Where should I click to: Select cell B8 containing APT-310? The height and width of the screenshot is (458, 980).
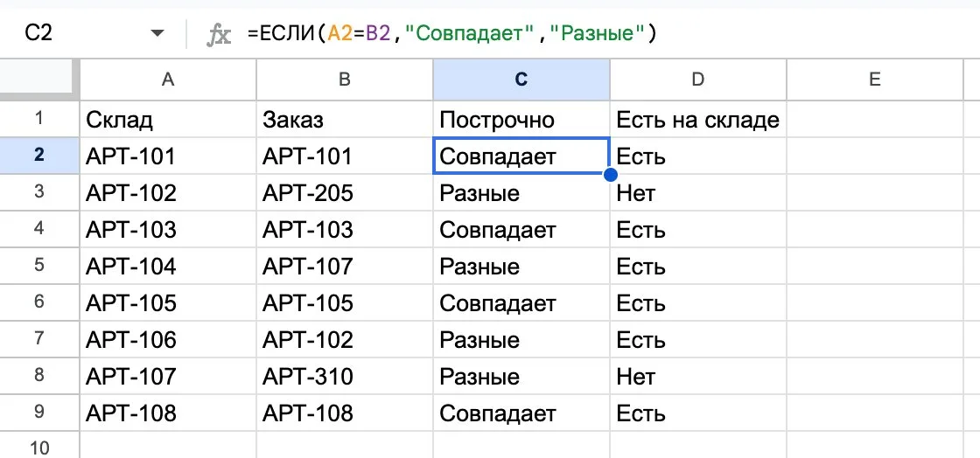click(x=345, y=376)
